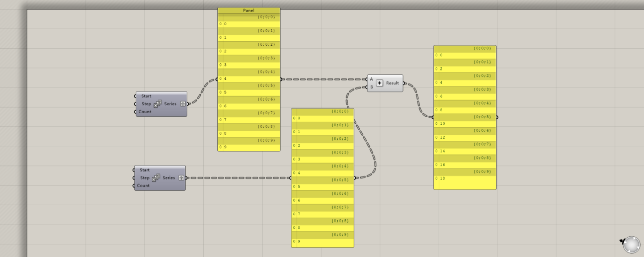Click the title bar labeled Panel
The image size is (644, 257).
[x=249, y=11]
